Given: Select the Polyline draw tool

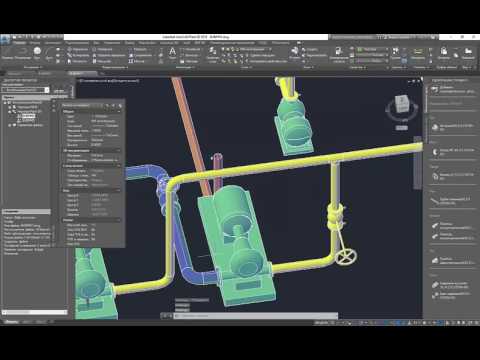Looking at the screenshot, I should 22,53.
